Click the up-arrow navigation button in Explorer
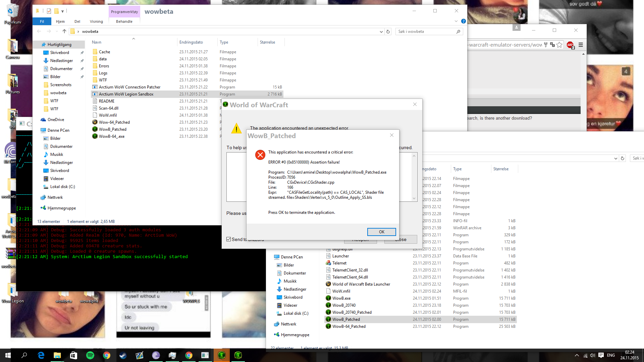Screen dimensions: 644x362 (x=64, y=32)
